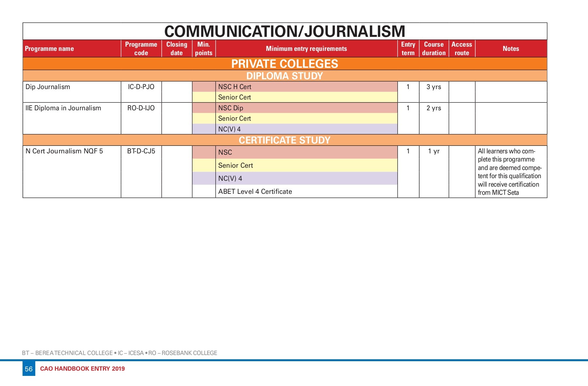The height and width of the screenshot is (386, 588).
Task: Click the MICT Seta certification note
Action: pos(510,172)
